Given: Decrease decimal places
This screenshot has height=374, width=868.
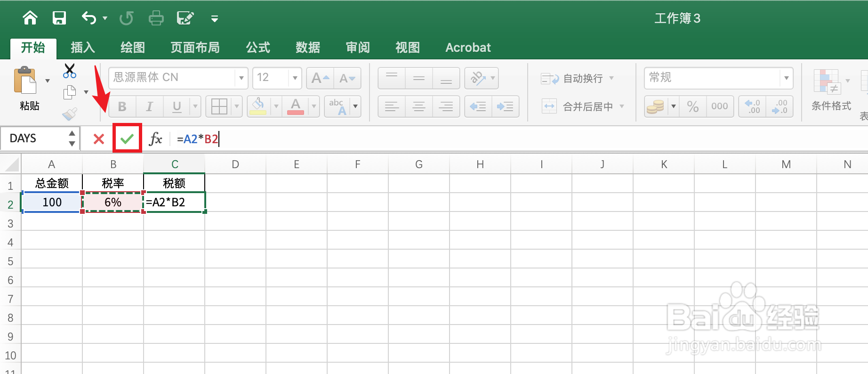Looking at the screenshot, I should (x=780, y=106).
